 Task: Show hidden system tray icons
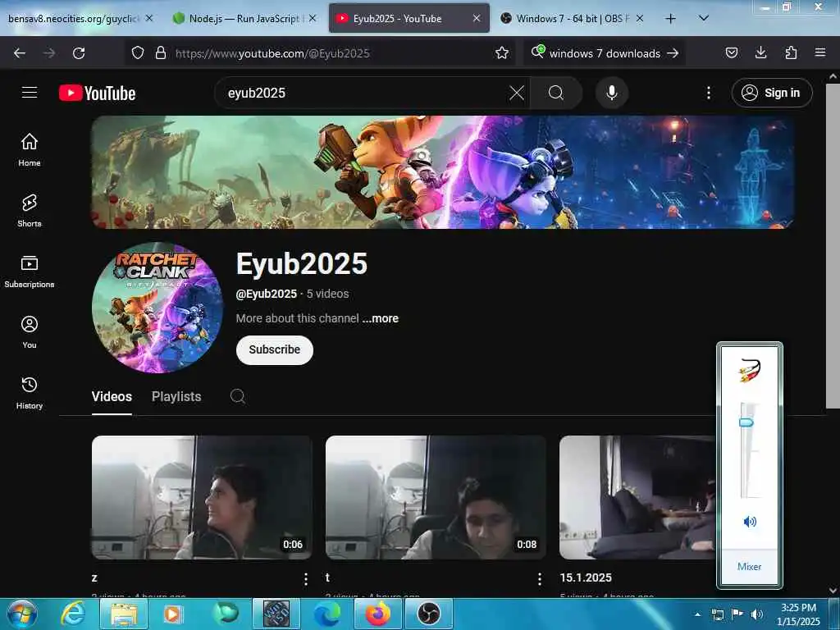[x=697, y=614]
